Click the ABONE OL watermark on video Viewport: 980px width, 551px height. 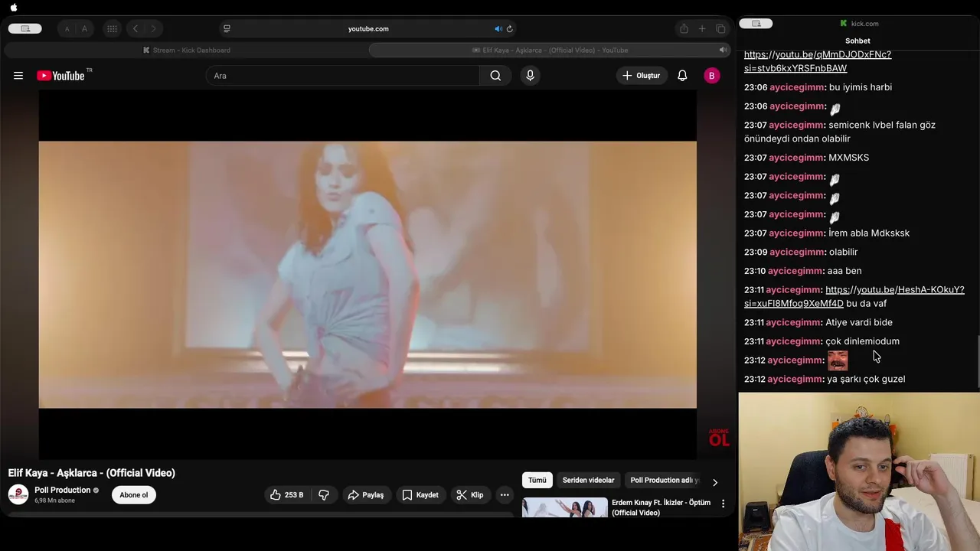point(719,438)
